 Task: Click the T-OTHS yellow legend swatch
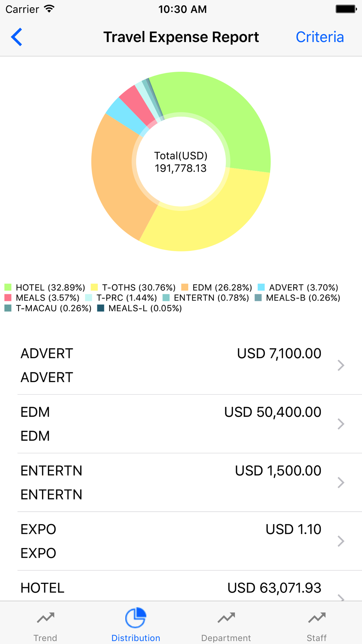94,288
